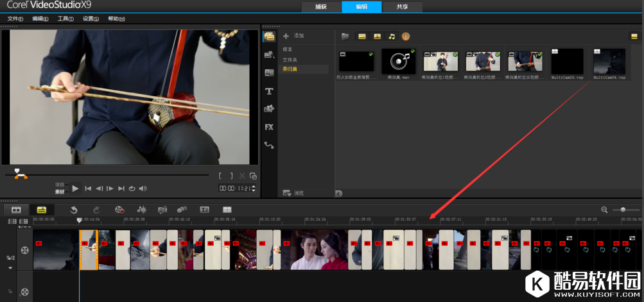This screenshot has height=302, width=644.
Task: Click the Sound Mixer waveform icon
Action: pos(141,210)
